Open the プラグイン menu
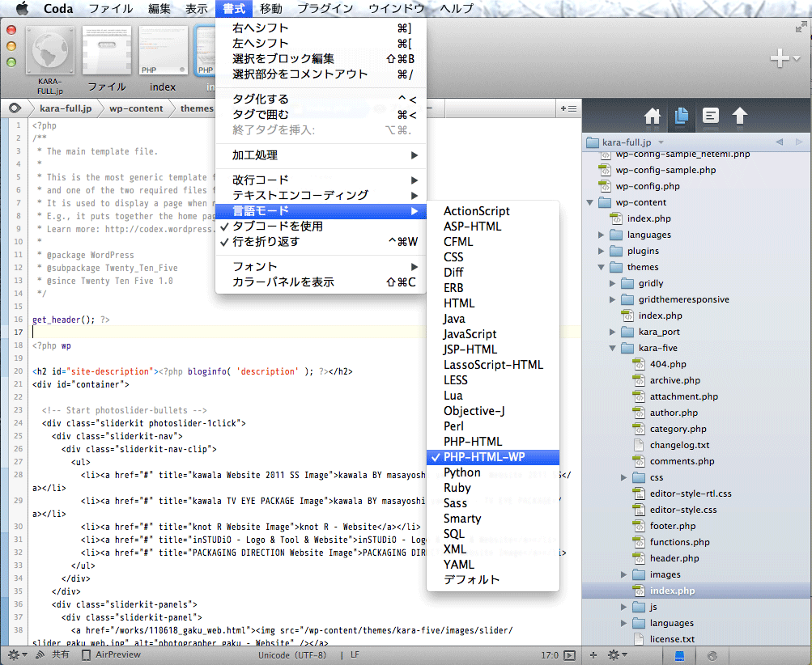 coord(325,8)
